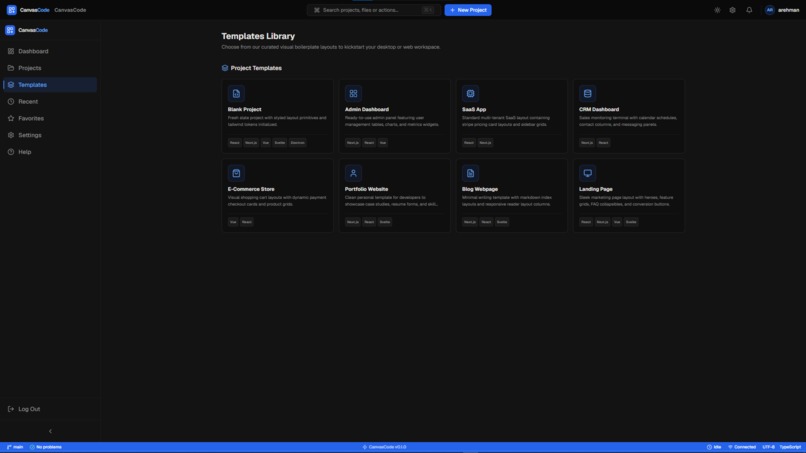Click the main branch status indicator
Viewport: 806px width, 453px height.
tap(15, 447)
